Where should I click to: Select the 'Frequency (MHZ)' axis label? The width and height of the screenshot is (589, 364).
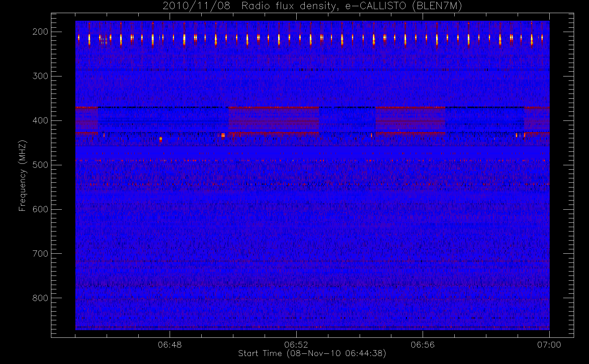click(x=23, y=175)
